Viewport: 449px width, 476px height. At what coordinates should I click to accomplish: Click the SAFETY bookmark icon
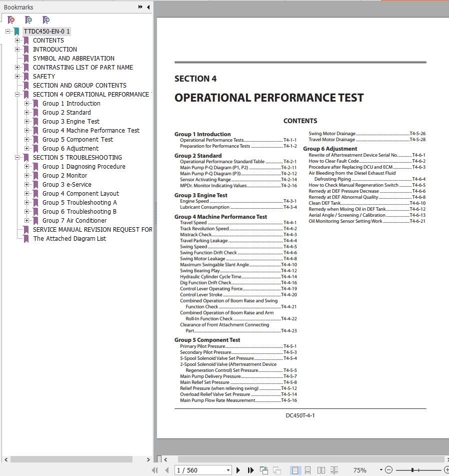(26, 77)
